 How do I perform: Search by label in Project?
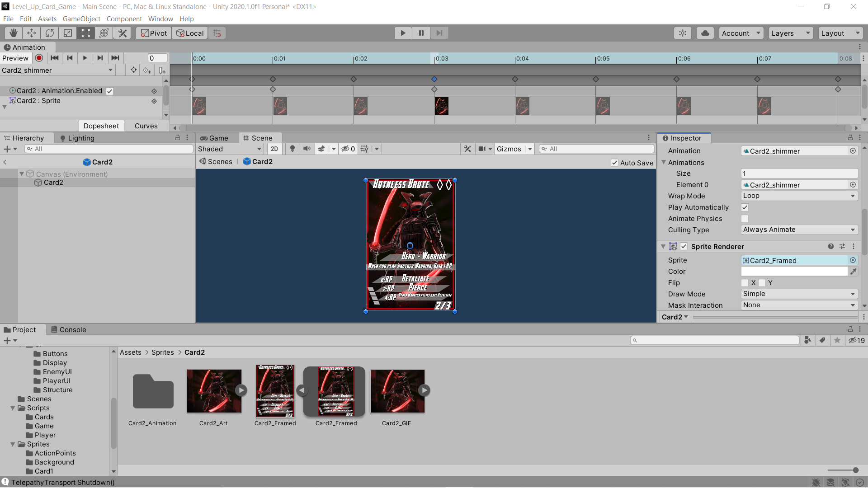pyautogui.click(x=823, y=340)
